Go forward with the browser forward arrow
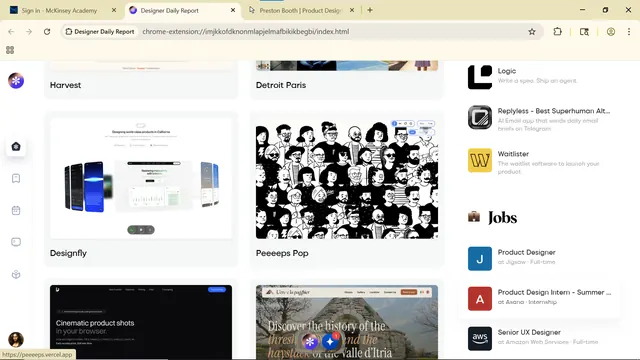This screenshot has height=360, width=640. click(x=29, y=31)
